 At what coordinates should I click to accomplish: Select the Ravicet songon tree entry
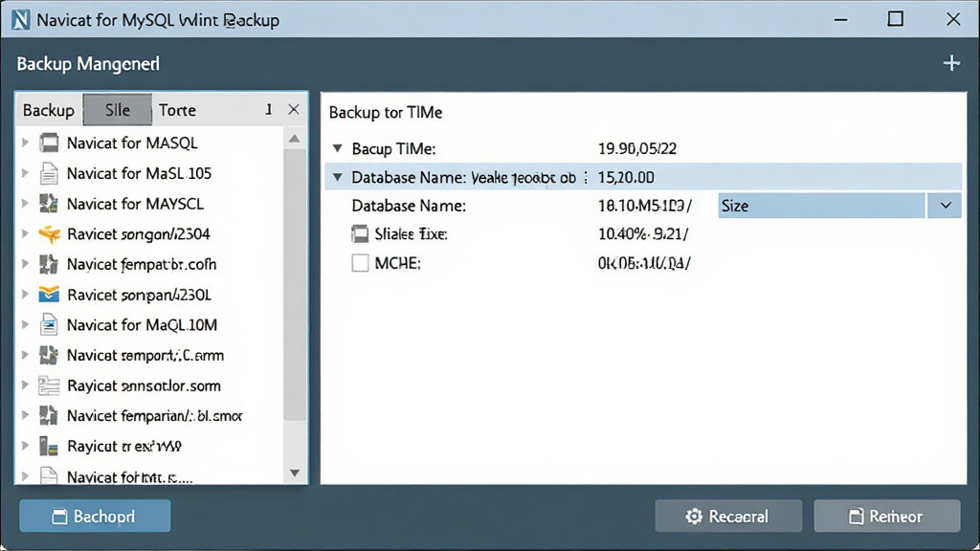139,234
